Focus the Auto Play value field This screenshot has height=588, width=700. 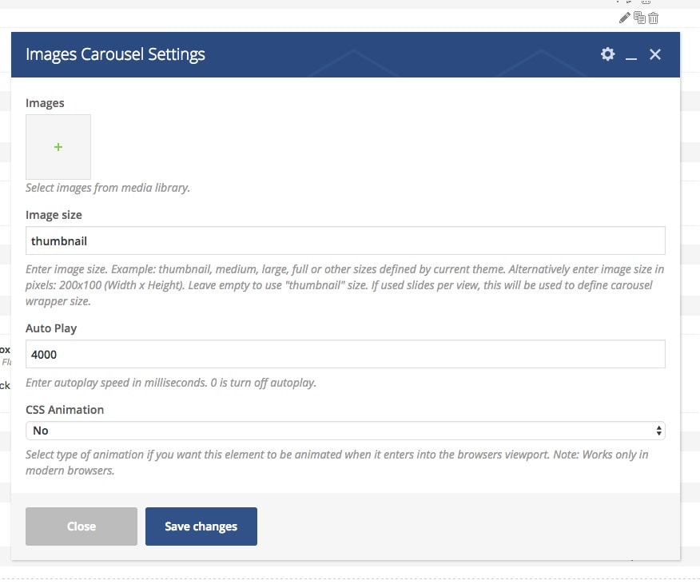(345, 354)
